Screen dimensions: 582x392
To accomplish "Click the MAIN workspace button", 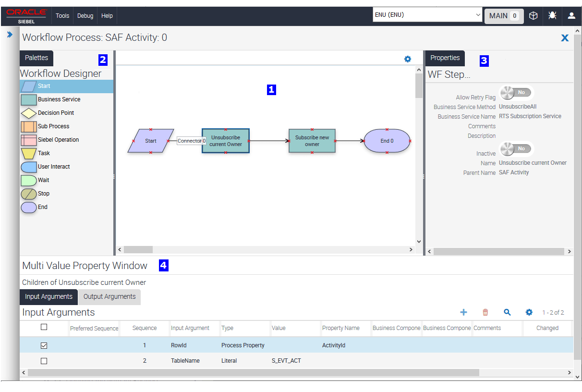I will point(504,16).
